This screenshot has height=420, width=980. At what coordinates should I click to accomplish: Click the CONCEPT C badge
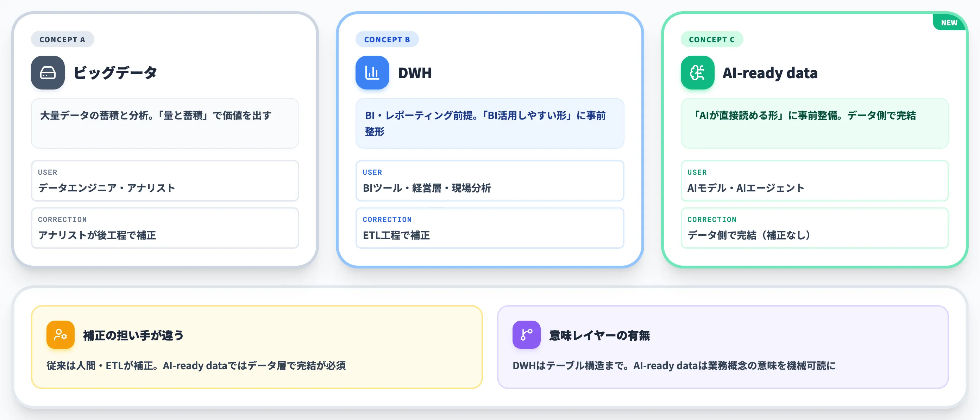(x=712, y=39)
